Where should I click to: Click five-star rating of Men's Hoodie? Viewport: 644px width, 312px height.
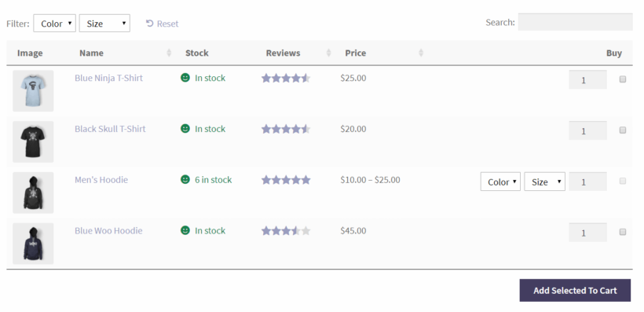[286, 180]
